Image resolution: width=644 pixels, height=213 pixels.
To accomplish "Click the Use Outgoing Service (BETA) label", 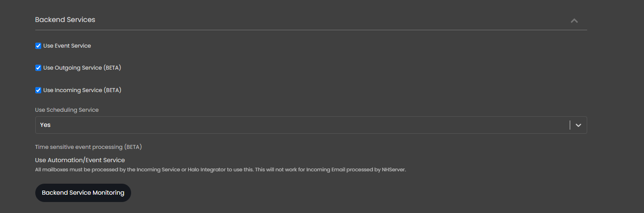I will 82,68.
